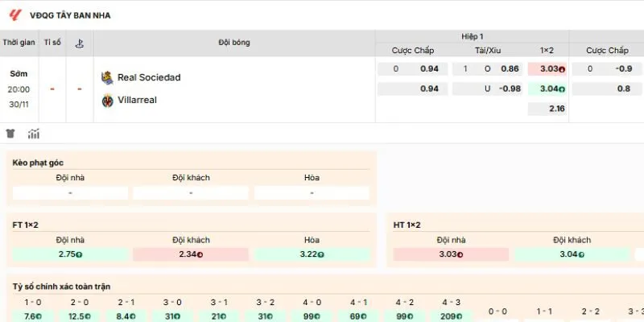Image resolution: width=644 pixels, height=322 pixels.
Task: Select FT 1x2 Đội nhà odds 2.75
Action: point(70,254)
